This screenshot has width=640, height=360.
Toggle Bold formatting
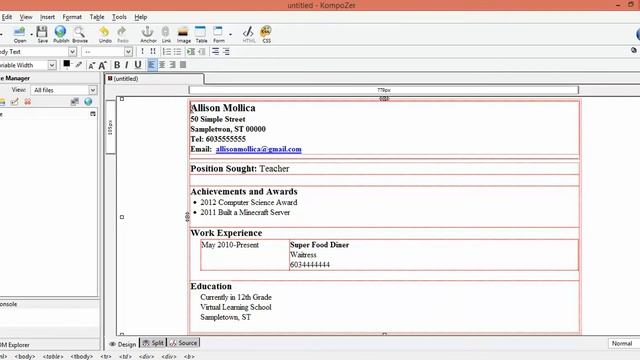tap(117, 65)
